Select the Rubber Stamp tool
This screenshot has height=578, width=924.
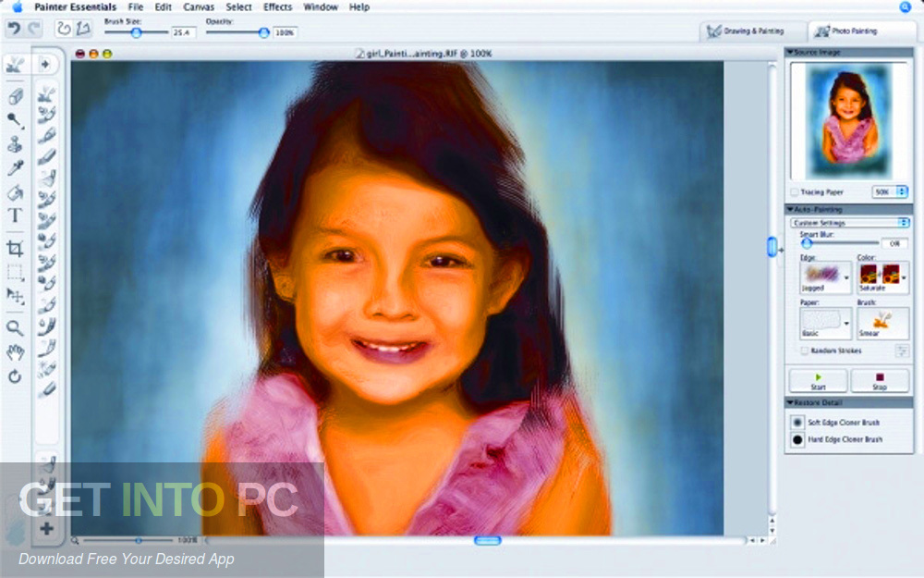click(16, 144)
